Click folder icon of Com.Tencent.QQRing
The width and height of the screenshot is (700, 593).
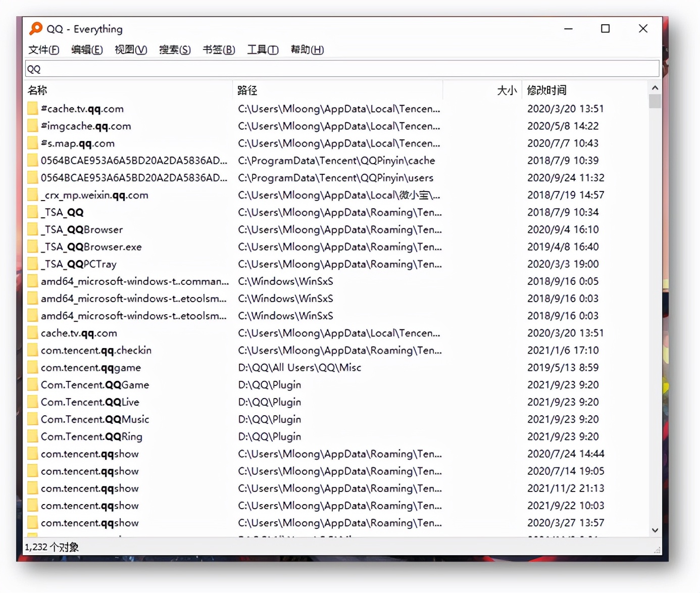click(x=32, y=436)
